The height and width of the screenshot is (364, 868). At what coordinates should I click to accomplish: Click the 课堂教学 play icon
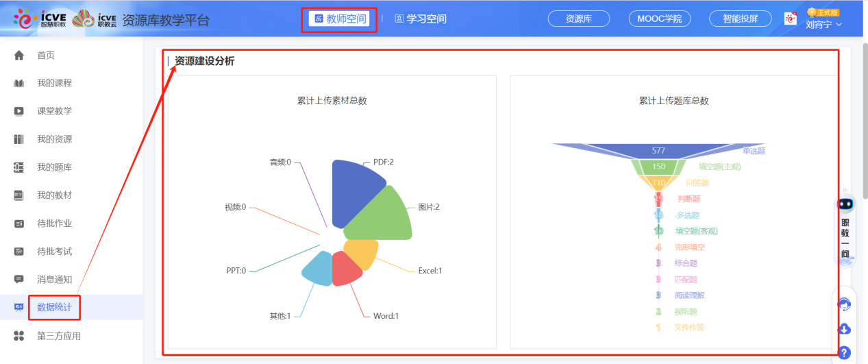(19, 111)
